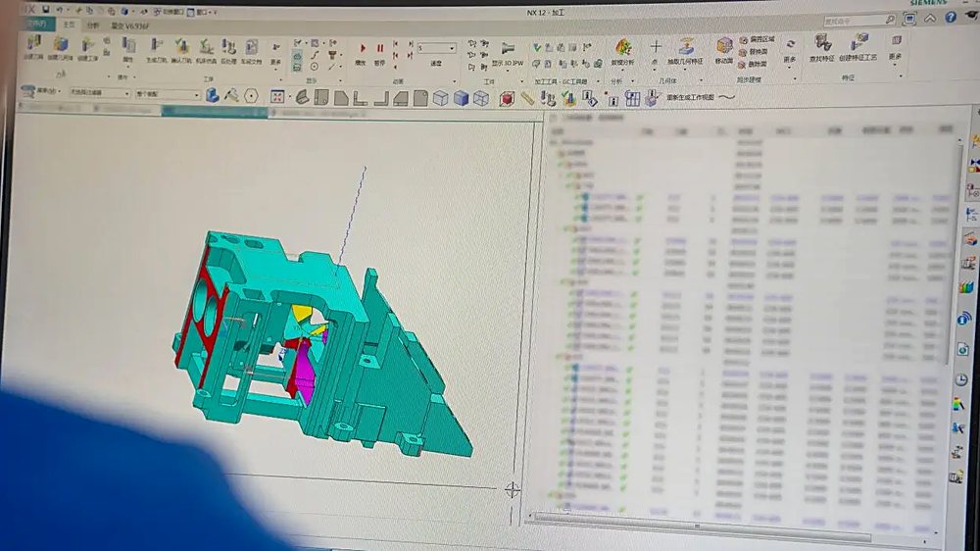
Task: Expand More (更多) in the Operations group
Action: (x=275, y=54)
